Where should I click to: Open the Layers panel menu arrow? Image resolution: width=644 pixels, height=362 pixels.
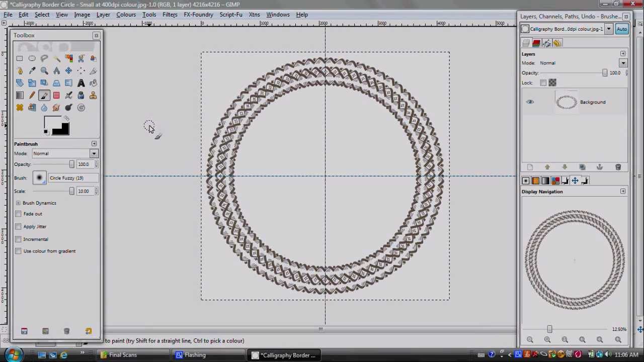tap(623, 54)
